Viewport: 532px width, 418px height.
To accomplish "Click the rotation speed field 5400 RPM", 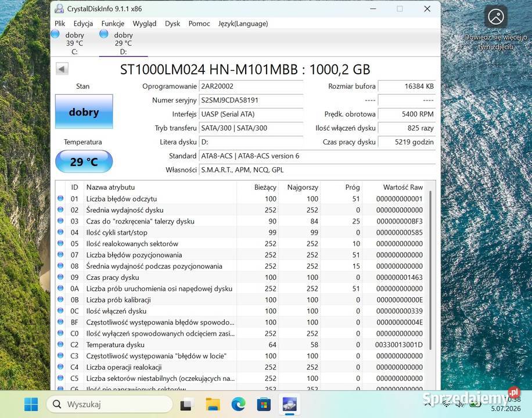I will point(407,114).
